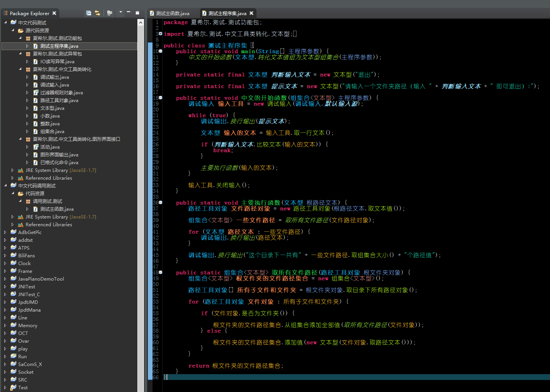550x392 pixels.
Task: Click the 'break;' statement in the editor
Action: (223, 150)
